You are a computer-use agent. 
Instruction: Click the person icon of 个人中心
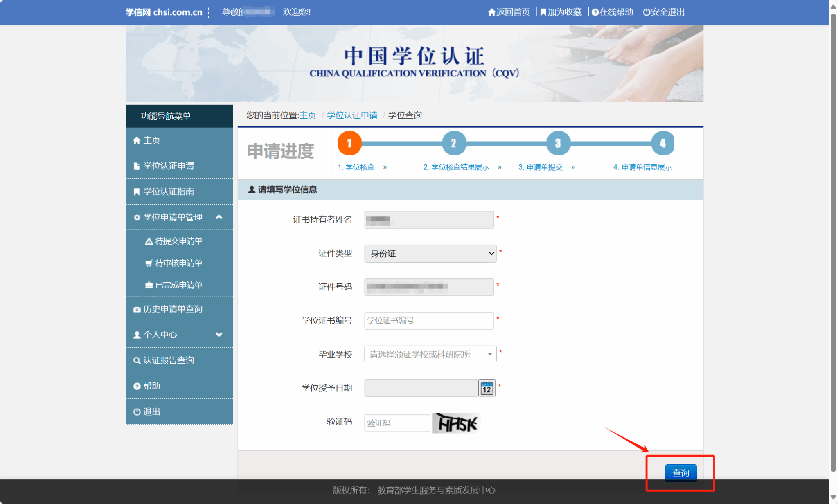click(x=137, y=335)
